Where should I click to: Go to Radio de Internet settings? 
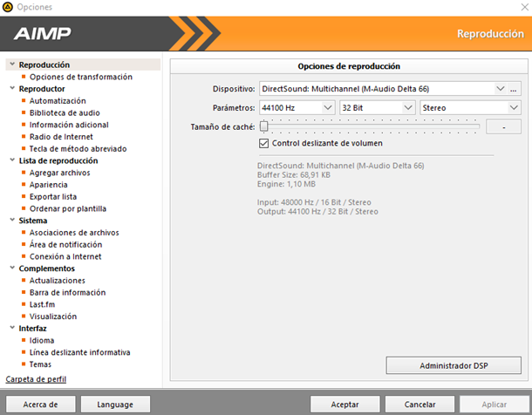point(61,137)
